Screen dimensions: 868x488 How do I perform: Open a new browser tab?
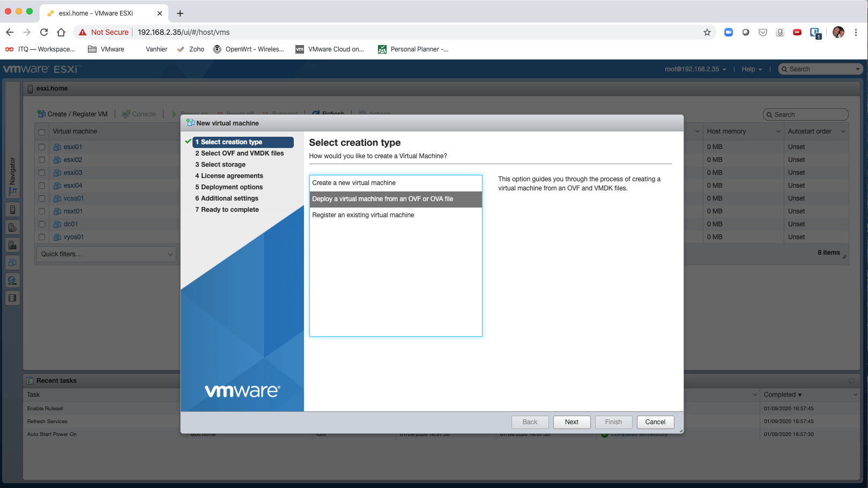(x=180, y=13)
